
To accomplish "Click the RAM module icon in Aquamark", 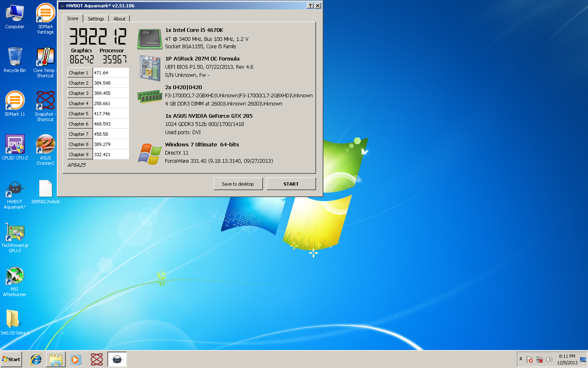I will (149, 97).
